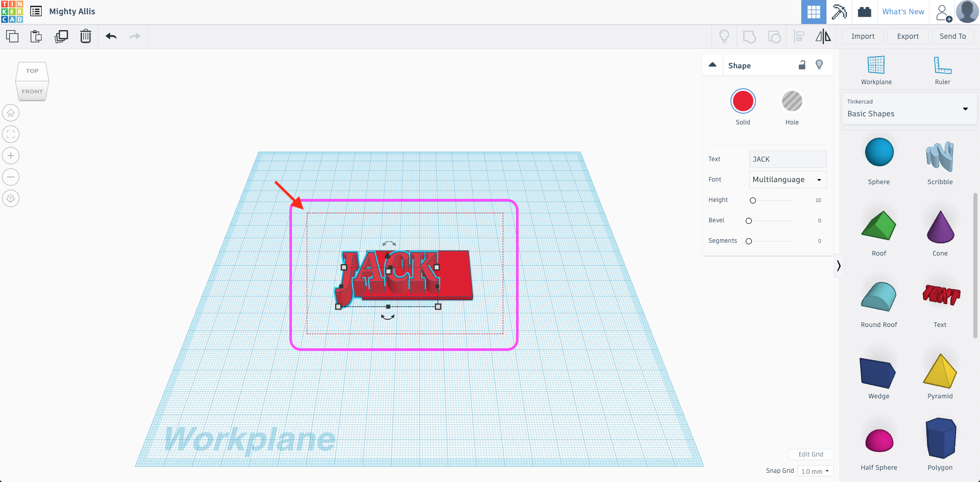Viewport: 980px width, 482px height.
Task: Collapse the Shape panel
Action: (713, 65)
